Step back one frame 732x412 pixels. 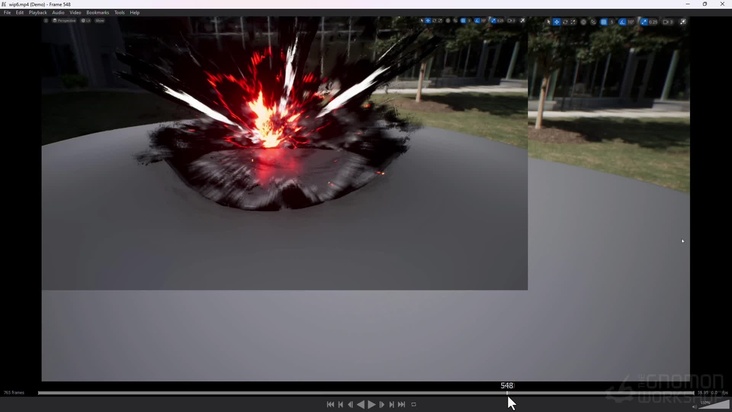click(x=351, y=405)
